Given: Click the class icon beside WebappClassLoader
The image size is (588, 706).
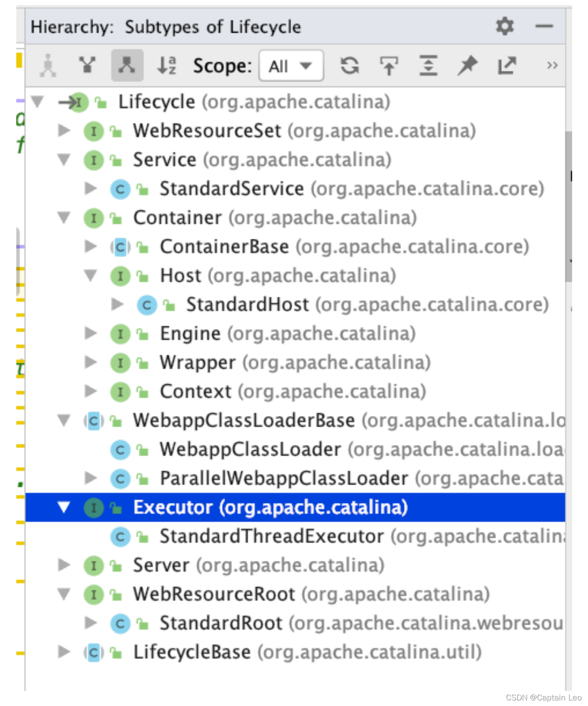Looking at the screenshot, I should pyautogui.click(x=120, y=450).
